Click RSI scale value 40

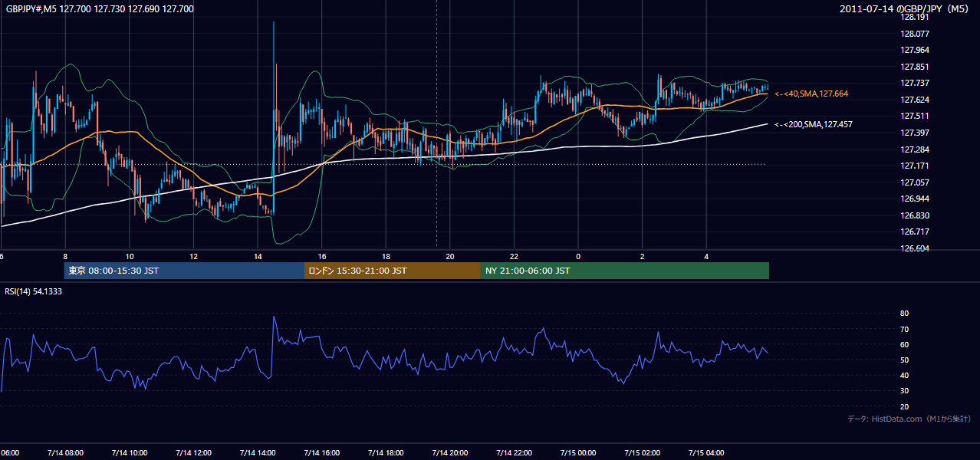[904, 376]
